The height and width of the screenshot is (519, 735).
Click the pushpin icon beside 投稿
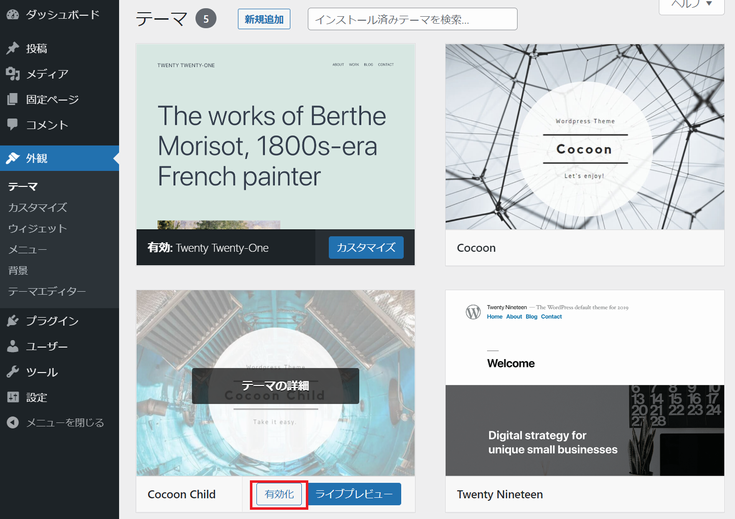(12, 48)
